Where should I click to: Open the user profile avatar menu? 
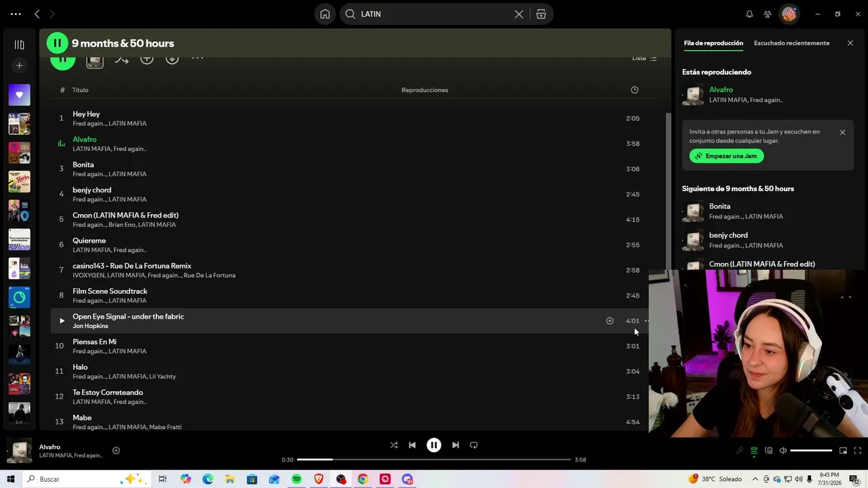tap(789, 14)
